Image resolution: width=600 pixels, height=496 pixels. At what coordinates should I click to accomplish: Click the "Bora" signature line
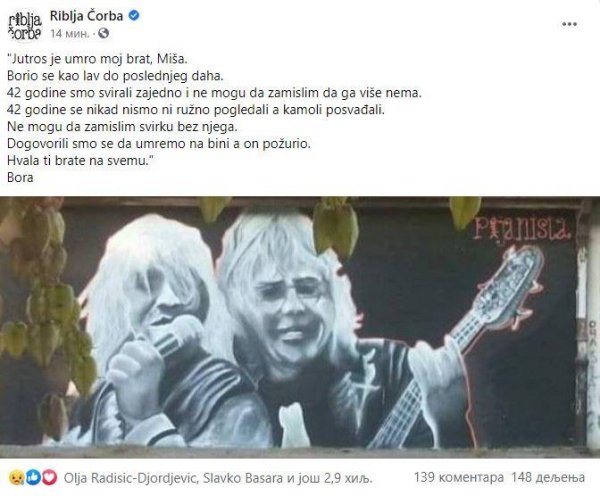tap(20, 178)
